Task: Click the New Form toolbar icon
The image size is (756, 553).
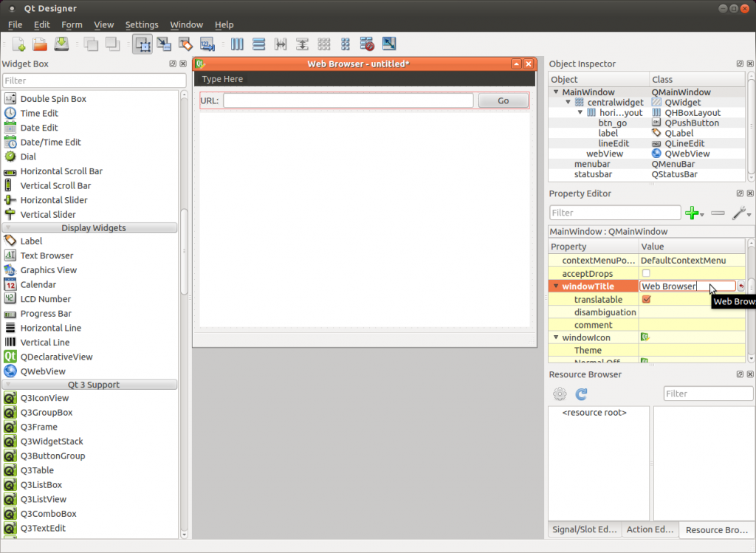Action: (x=18, y=44)
